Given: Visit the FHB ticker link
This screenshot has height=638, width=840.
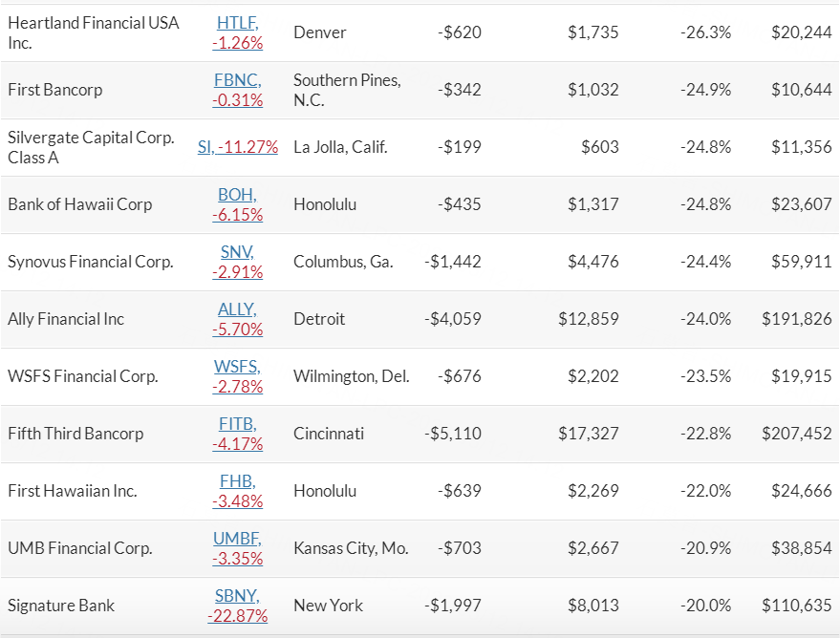Looking at the screenshot, I should pyautogui.click(x=237, y=481).
